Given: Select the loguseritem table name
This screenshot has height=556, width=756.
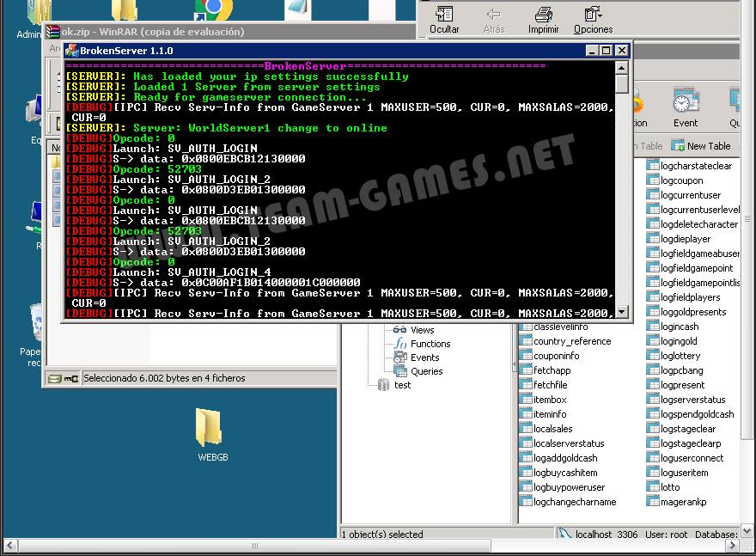Looking at the screenshot, I should point(684,473).
